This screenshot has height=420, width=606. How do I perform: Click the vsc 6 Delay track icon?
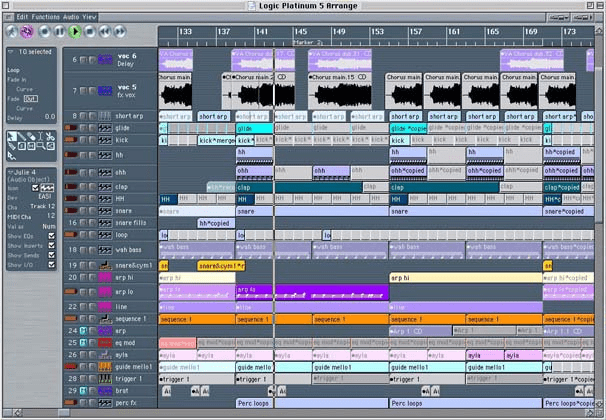pos(105,60)
